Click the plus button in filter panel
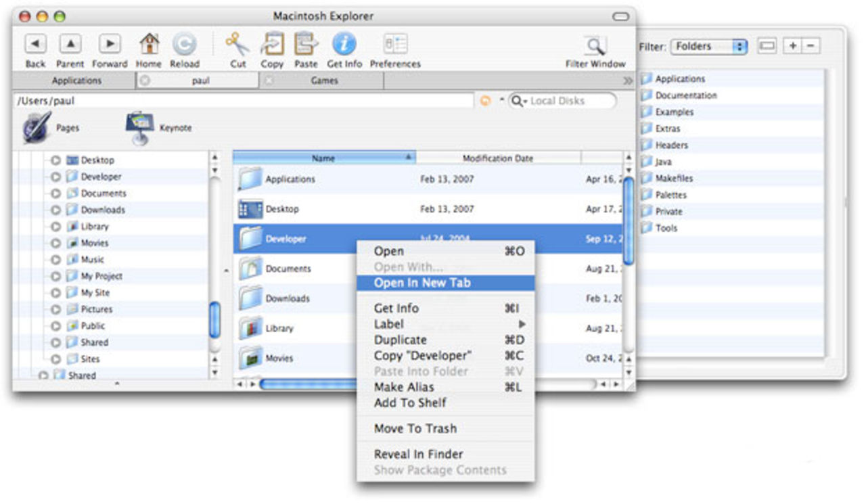 point(792,46)
